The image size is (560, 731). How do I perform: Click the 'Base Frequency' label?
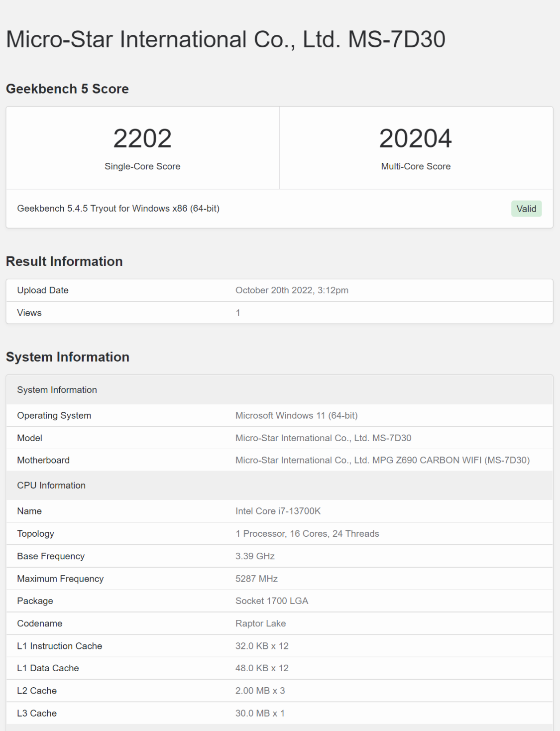[x=51, y=556]
